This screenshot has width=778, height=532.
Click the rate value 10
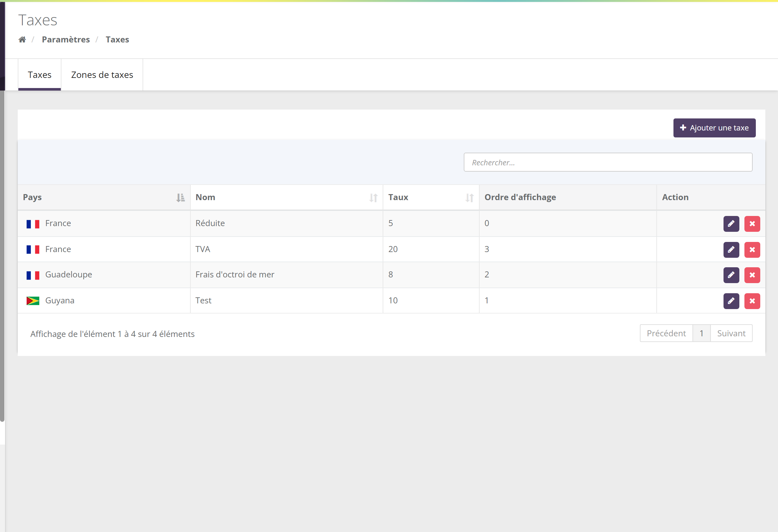pyautogui.click(x=393, y=301)
